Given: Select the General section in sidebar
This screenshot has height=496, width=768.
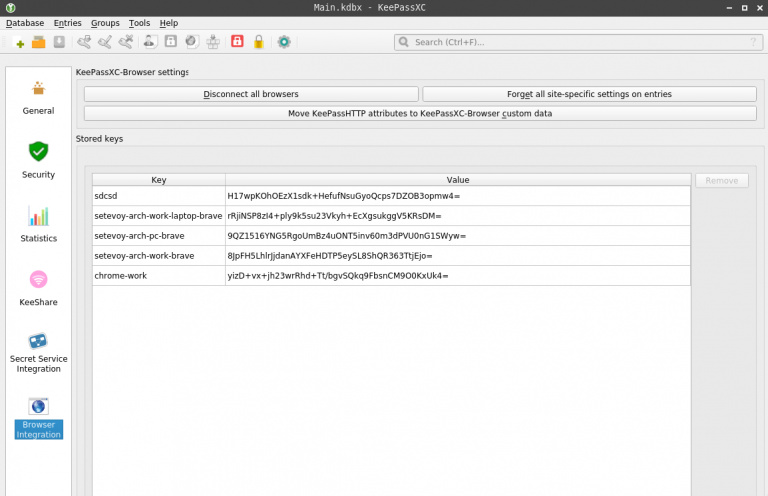Looking at the screenshot, I should pyautogui.click(x=38, y=97).
